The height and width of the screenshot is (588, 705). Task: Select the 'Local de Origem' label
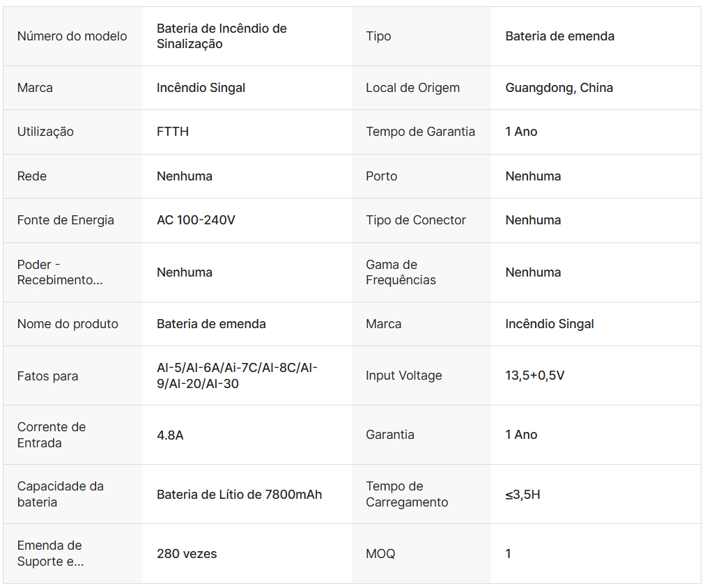(412, 88)
